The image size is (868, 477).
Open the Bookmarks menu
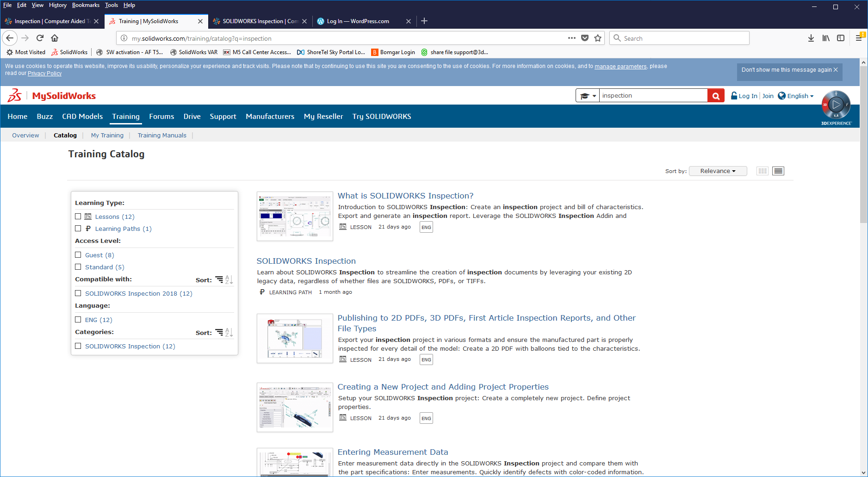(x=86, y=5)
